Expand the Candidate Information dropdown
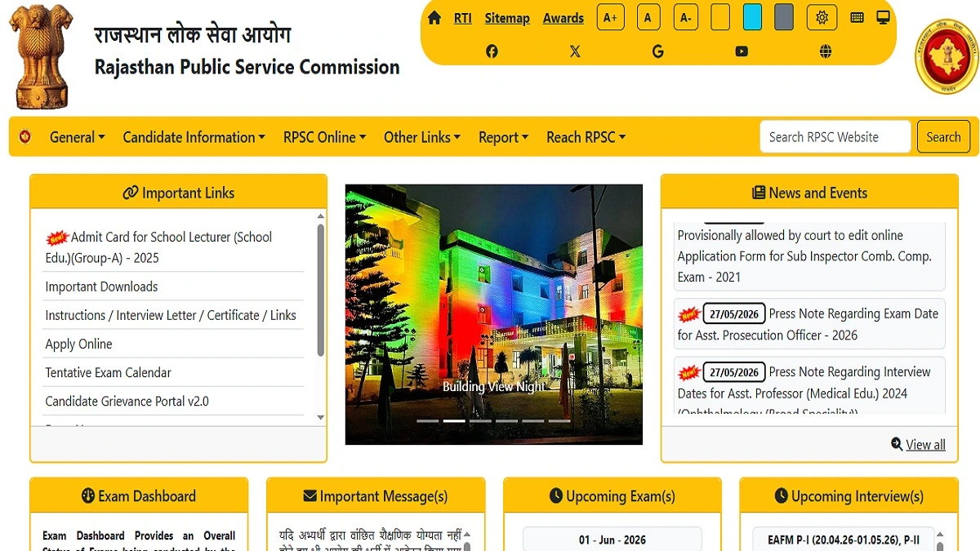This screenshot has width=980, height=551. (x=194, y=137)
